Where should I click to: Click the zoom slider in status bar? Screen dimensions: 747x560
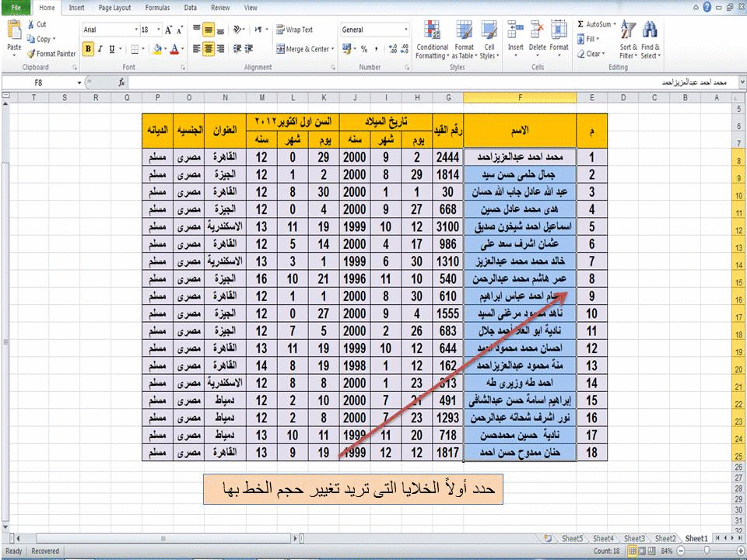pyautogui.click(x=708, y=551)
